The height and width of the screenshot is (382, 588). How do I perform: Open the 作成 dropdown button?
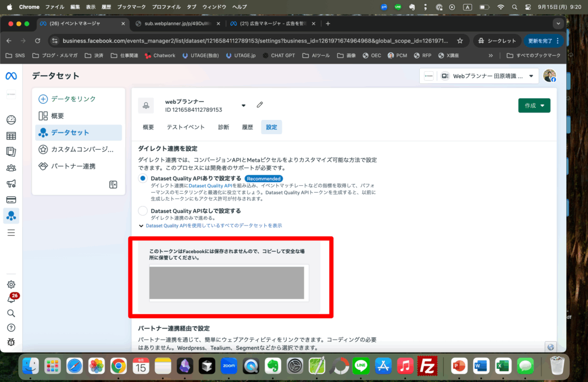click(534, 106)
